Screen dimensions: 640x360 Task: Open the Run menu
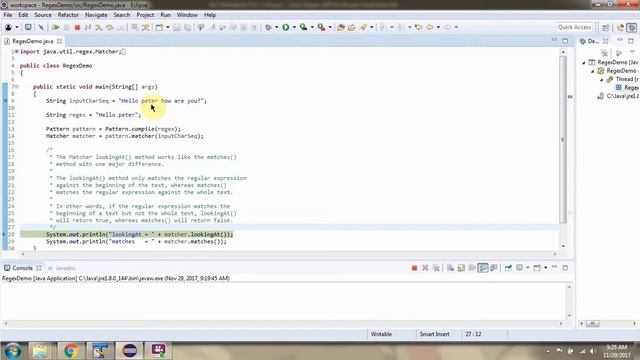165,15
